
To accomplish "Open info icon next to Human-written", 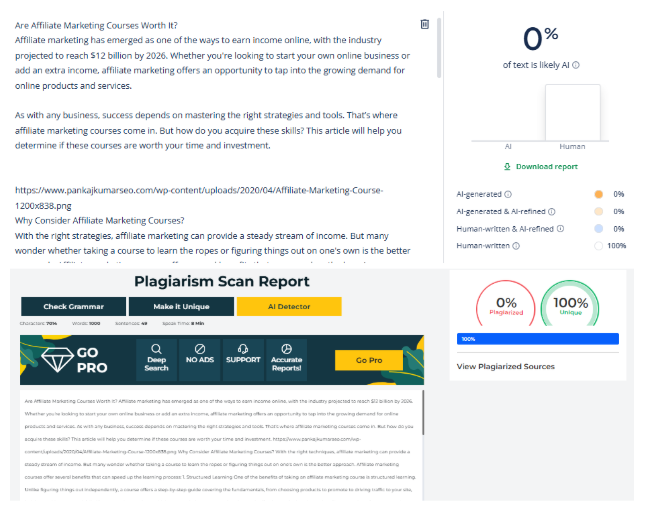I will tap(516, 246).
